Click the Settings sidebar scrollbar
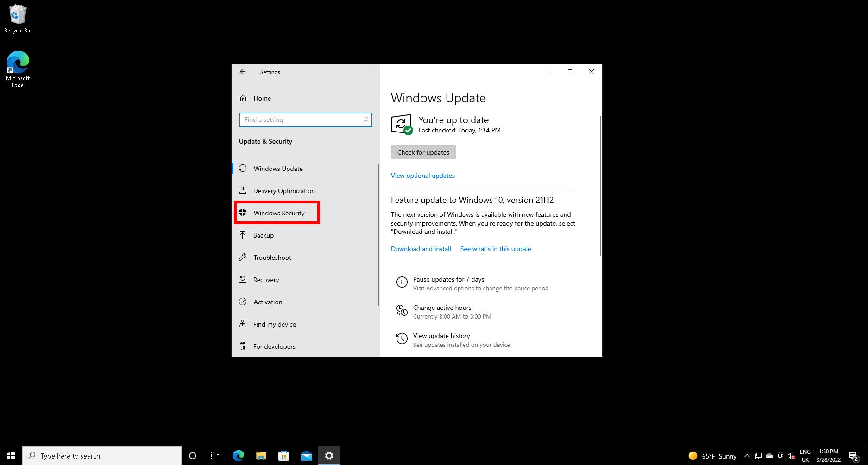This screenshot has width=868, height=465. pyautogui.click(x=378, y=235)
